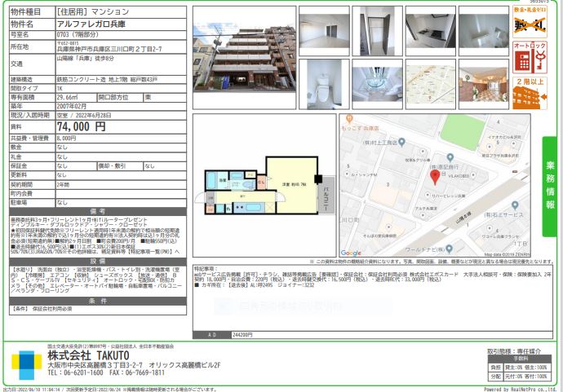Click the 山陽本線 railway label on the map
The height and width of the screenshot is (392, 563).
pyautogui.click(x=463, y=218)
